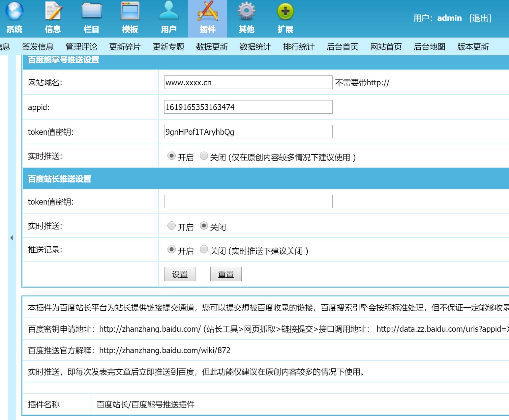The height and width of the screenshot is (420, 509).
Task: Select the 系统 menu label
Action: click(x=15, y=29)
